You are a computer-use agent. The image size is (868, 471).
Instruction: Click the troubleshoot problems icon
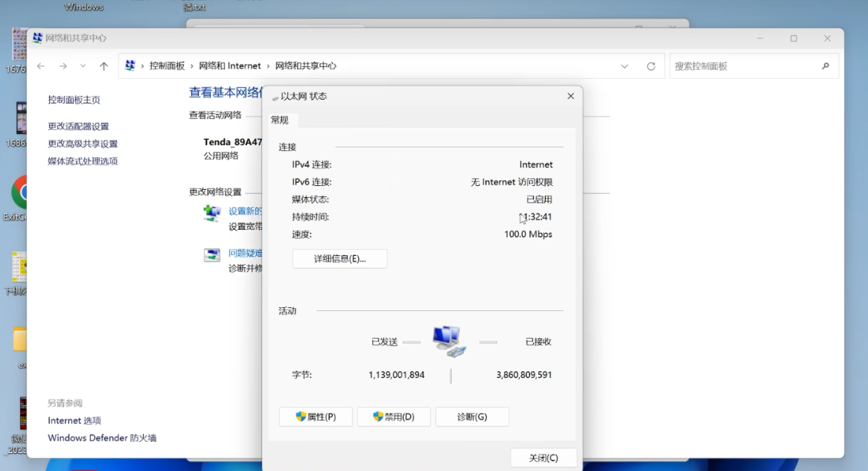coord(212,255)
